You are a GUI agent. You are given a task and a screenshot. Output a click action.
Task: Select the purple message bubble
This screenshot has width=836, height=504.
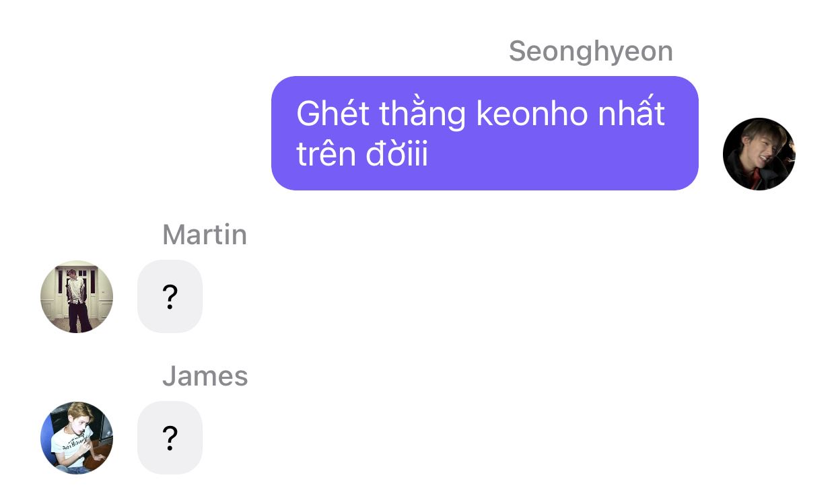point(485,133)
